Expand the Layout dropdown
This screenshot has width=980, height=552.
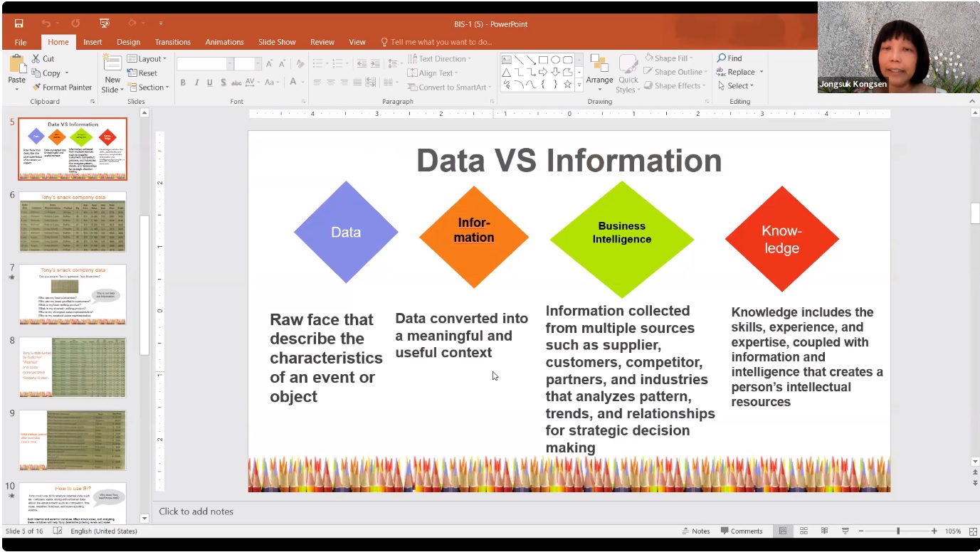point(147,59)
